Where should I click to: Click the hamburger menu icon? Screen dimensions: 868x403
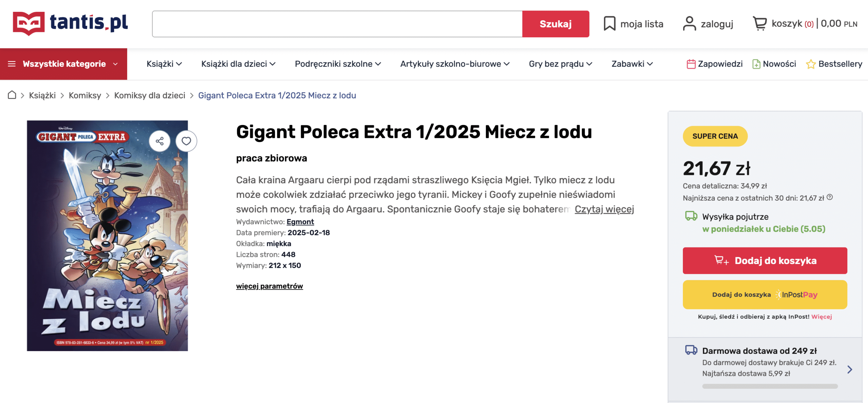click(x=12, y=64)
